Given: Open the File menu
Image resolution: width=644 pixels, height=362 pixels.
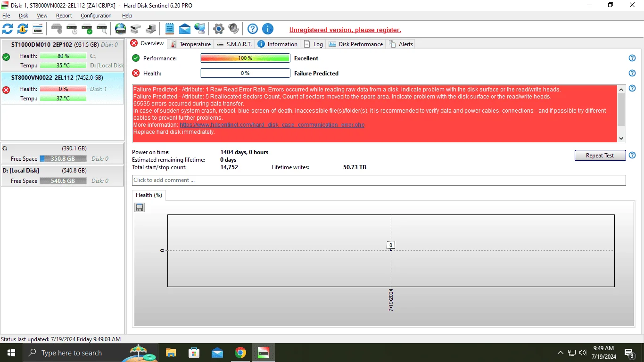Looking at the screenshot, I should (x=6, y=16).
